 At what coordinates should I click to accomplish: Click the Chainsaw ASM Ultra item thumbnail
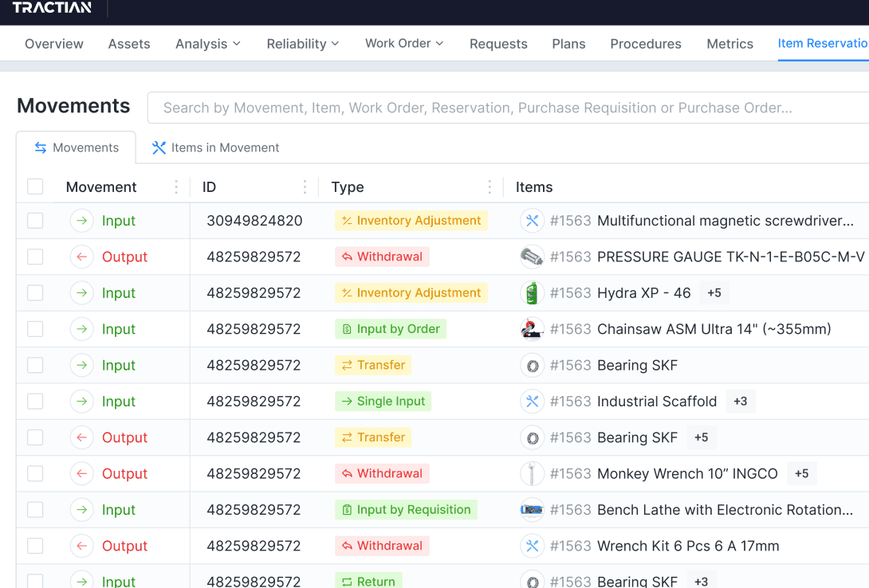coord(532,329)
